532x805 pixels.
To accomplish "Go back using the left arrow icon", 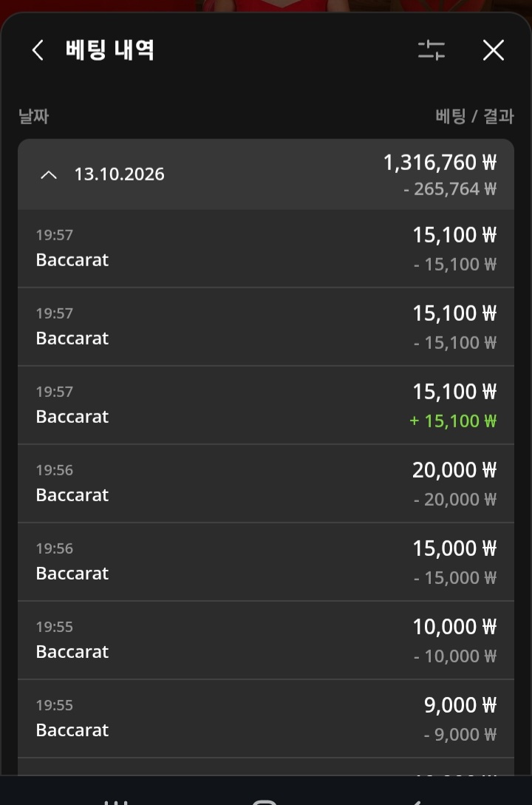I will (38, 50).
